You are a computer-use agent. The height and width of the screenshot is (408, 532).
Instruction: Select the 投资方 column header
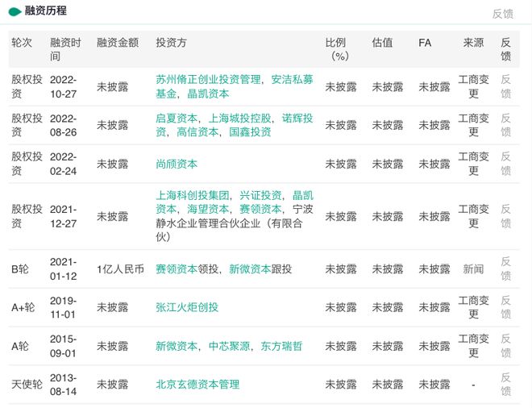click(x=172, y=43)
